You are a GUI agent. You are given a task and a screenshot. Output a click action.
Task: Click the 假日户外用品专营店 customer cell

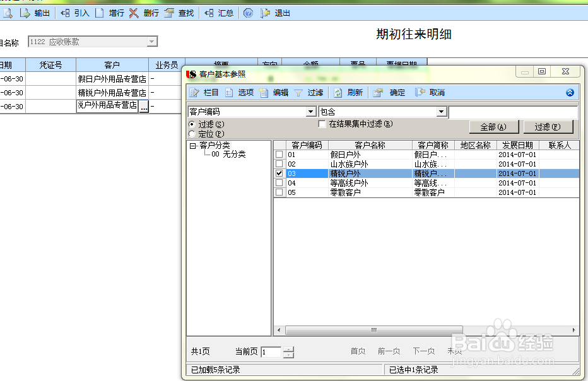(112, 79)
